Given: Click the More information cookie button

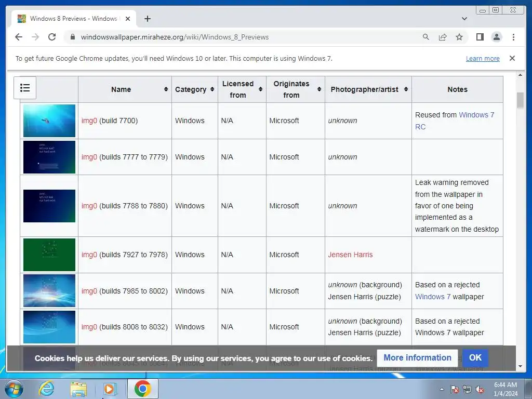Looking at the screenshot, I should pos(417,358).
